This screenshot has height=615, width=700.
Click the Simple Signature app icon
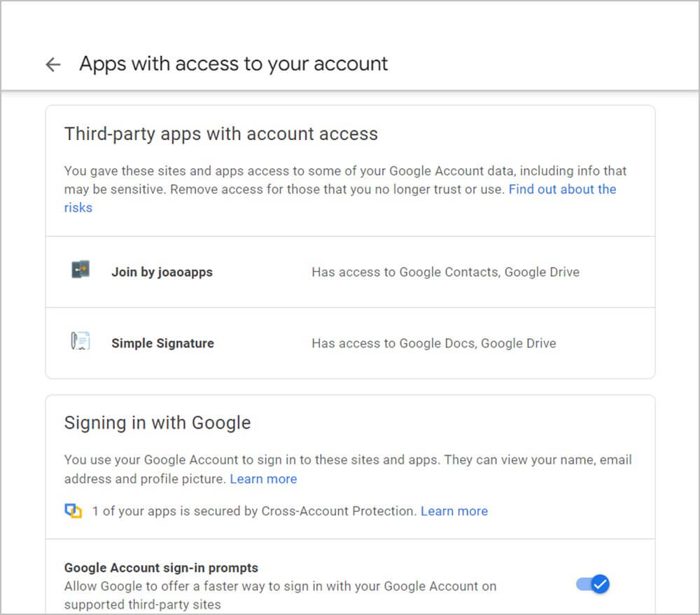pyautogui.click(x=80, y=343)
